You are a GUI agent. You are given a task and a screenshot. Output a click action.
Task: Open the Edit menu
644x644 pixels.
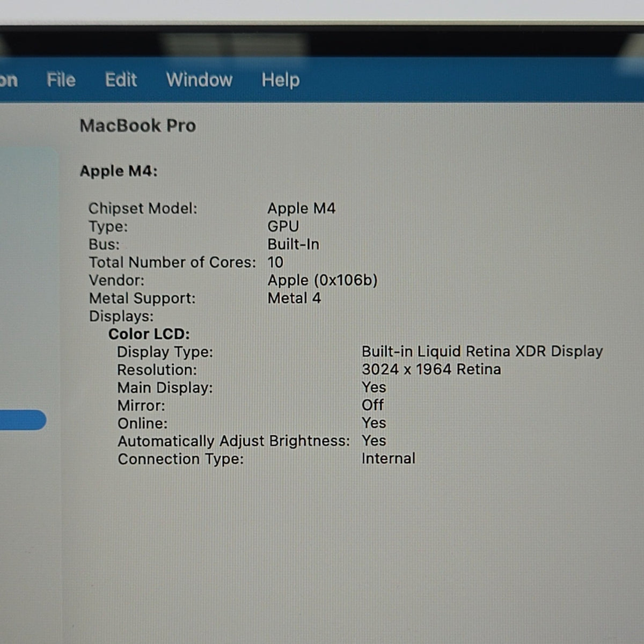click(121, 80)
